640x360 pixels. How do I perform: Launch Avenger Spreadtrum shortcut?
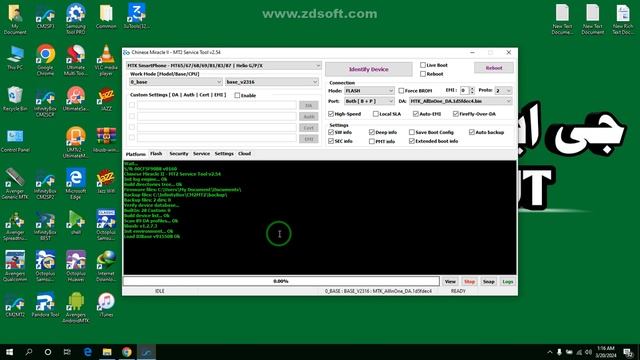point(15,225)
